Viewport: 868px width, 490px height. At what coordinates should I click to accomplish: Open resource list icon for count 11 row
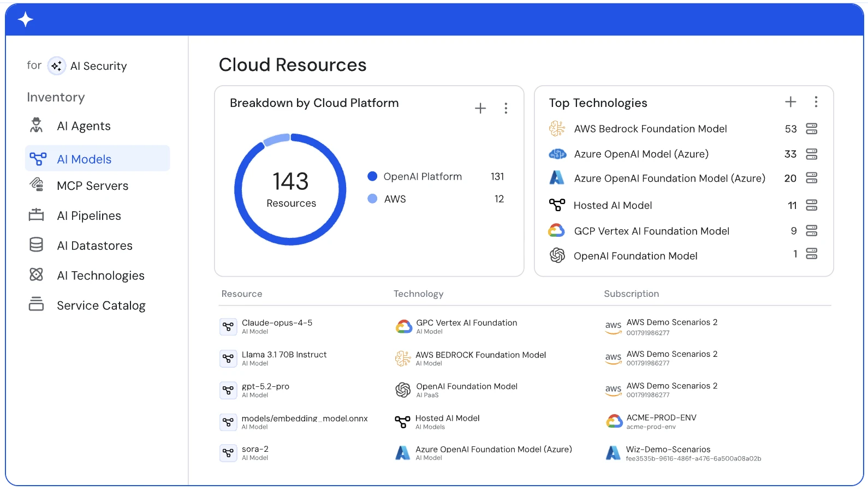coord(812,205)
